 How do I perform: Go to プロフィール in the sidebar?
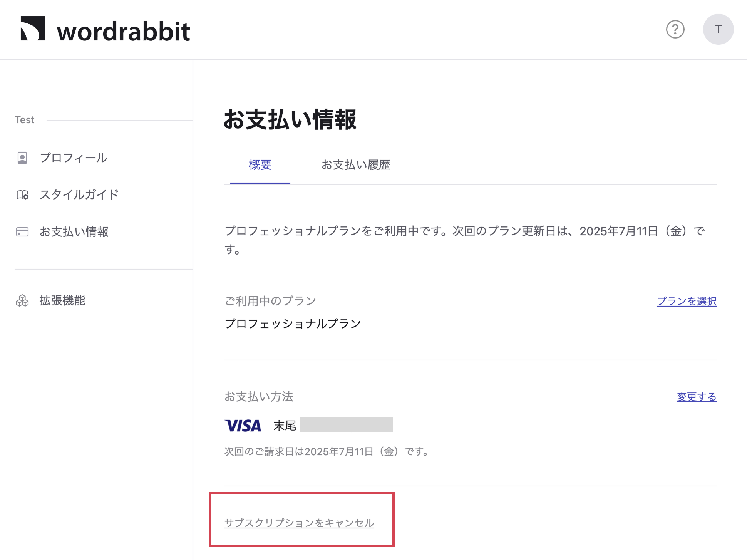tap(74, 158)
